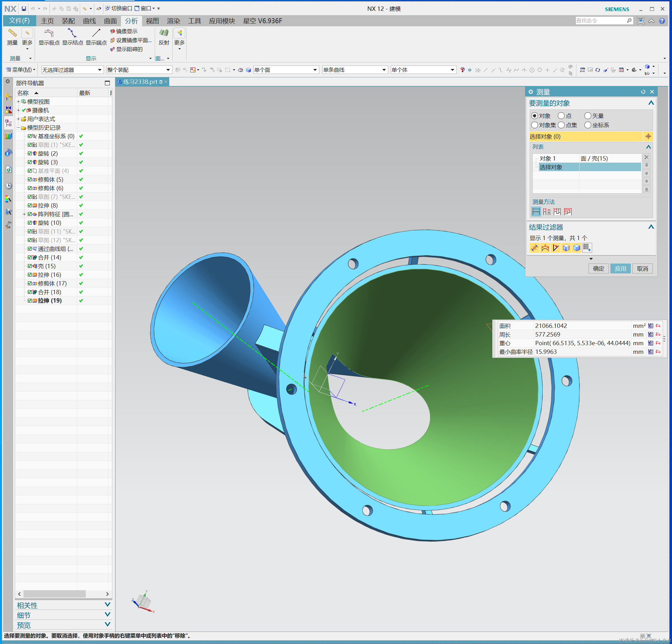The height and width of the screenshot is (644, 672).
Task: Open the 菜单(M) menu button
Action: (x=20, y=70)
